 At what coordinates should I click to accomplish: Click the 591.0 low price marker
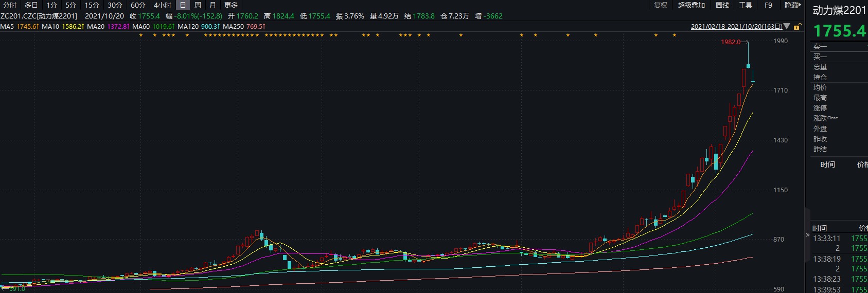pyautogui.click(x=17, y=289)
